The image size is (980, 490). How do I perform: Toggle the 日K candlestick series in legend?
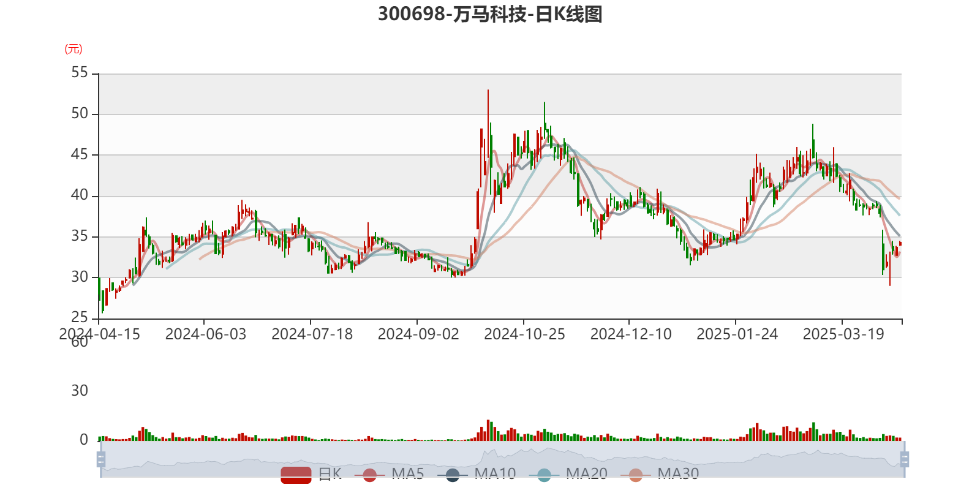311,474
